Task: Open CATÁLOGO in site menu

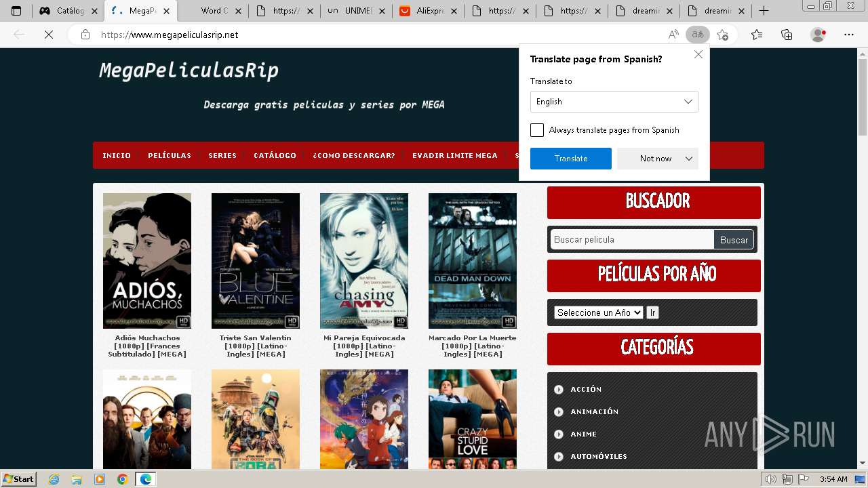Action: tap(275, 155)
